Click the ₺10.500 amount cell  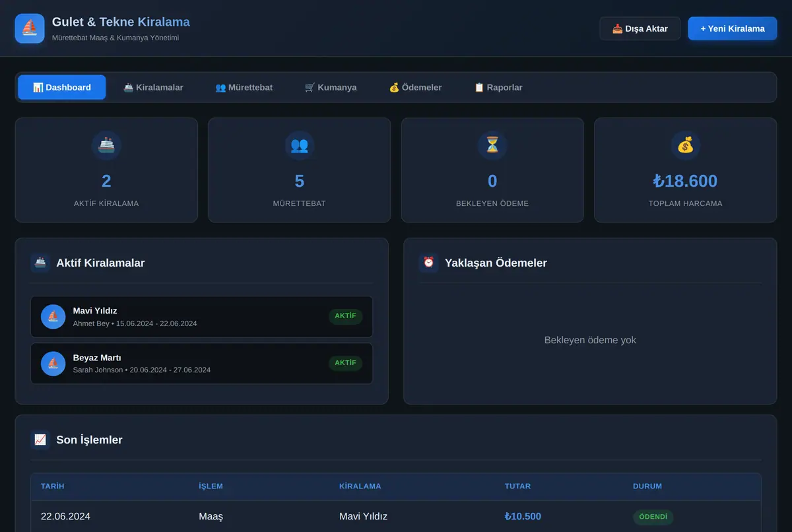[x=523, y=517]
